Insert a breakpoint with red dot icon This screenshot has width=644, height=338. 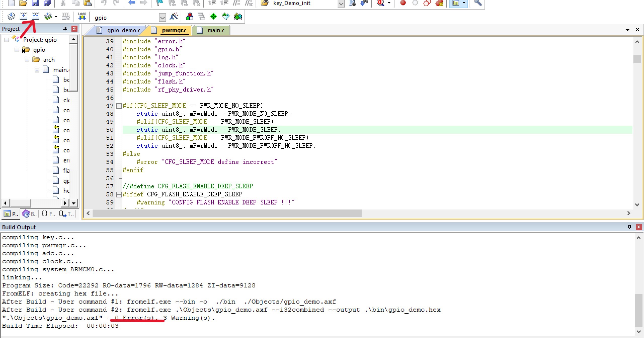(x=403, y=3)
